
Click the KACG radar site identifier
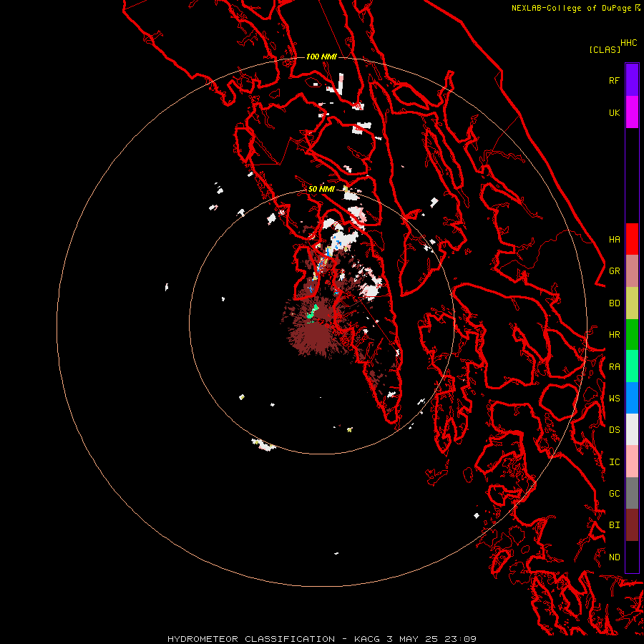point(367,639)
